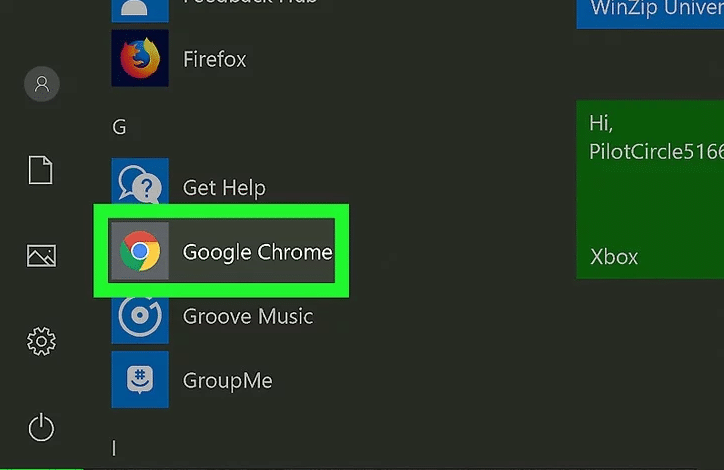Open the Documents sidebar icon
The image size is (724, 470).
coord(41,170)
